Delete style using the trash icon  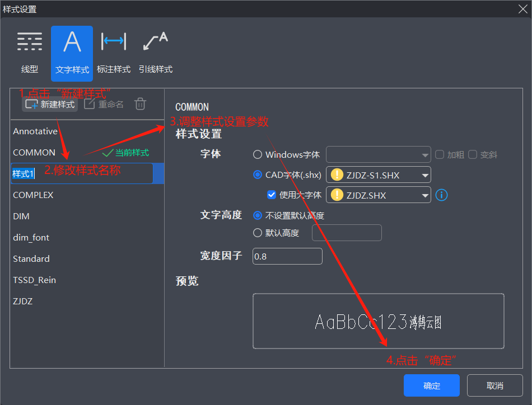141,104
